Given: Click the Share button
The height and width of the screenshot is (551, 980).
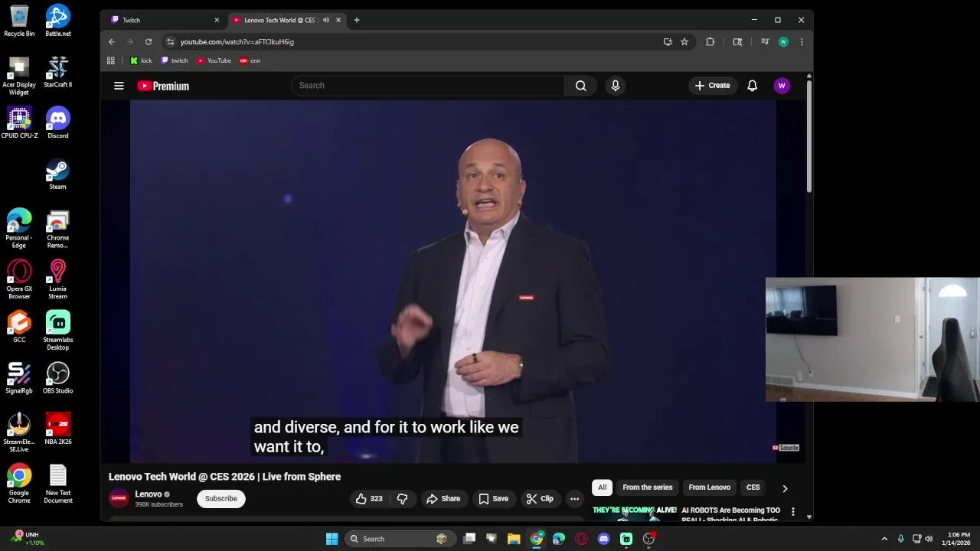Looking at the screenshot, I should [443, 499].
